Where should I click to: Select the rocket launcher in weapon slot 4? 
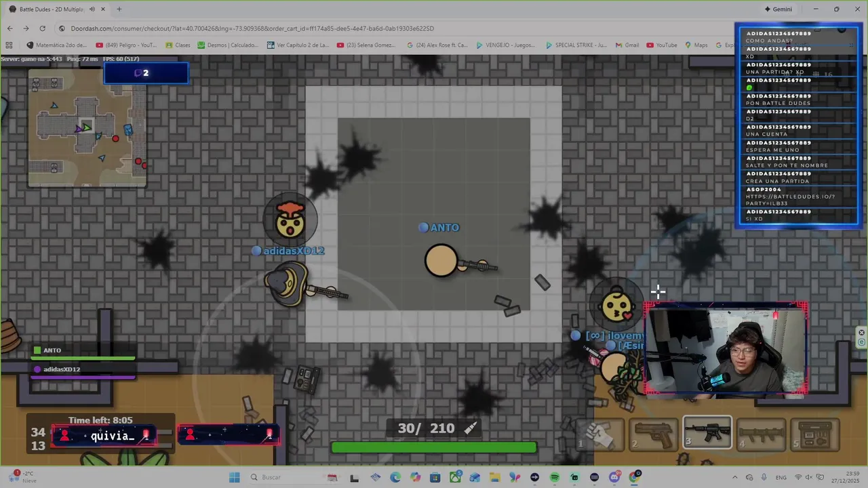[762, 434]
